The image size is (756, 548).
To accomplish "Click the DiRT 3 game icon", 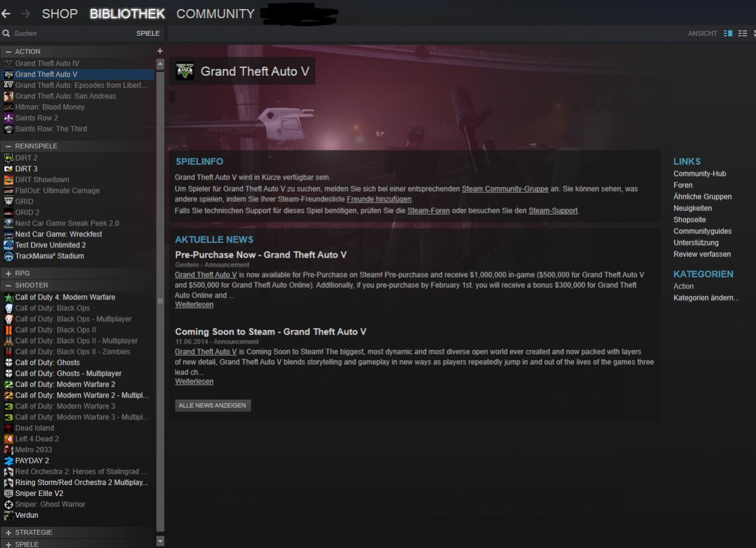I will click(8, 169).
